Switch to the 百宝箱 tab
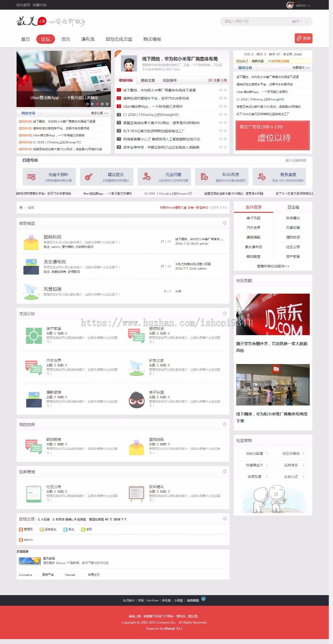Image resolution: width=333 pixels, height=644 pixels. click(293, 207)
